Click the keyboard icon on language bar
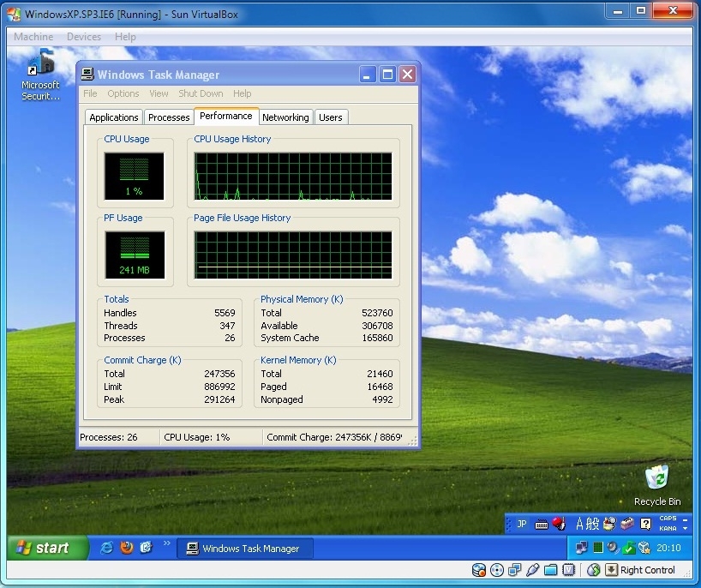Viewport: 701px width, 588px height. click(x=541, y=524)
